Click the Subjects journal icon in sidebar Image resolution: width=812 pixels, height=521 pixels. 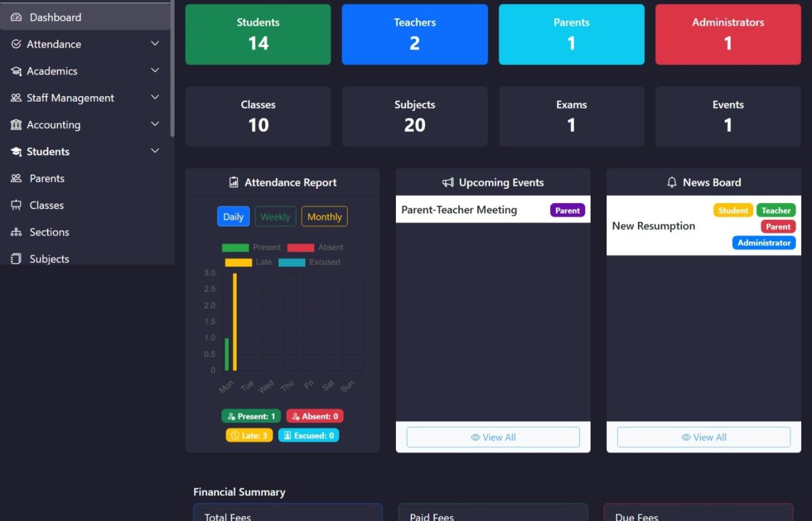click(x=16, y=259)
